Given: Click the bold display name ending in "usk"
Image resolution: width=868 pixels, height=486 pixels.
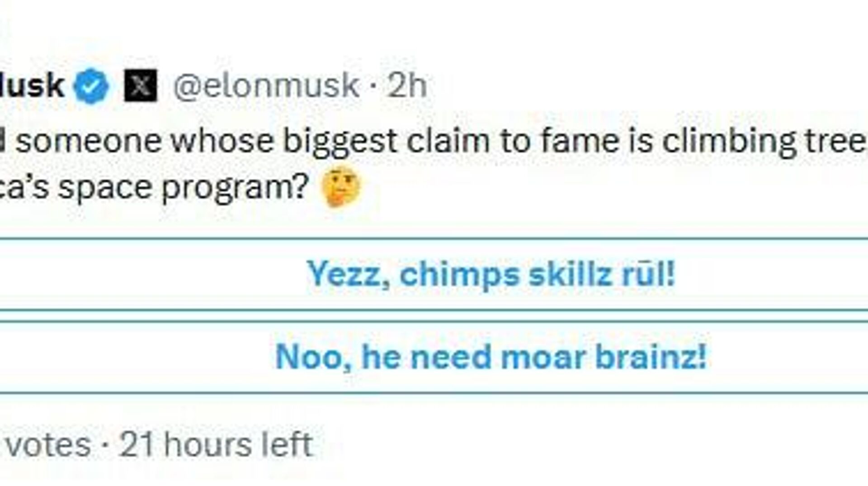Looking at the screenshot, I should click(31, 86).
